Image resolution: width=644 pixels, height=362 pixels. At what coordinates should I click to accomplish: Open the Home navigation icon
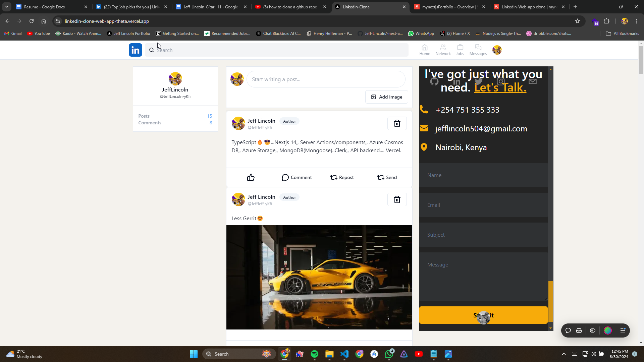pos(424,50)
